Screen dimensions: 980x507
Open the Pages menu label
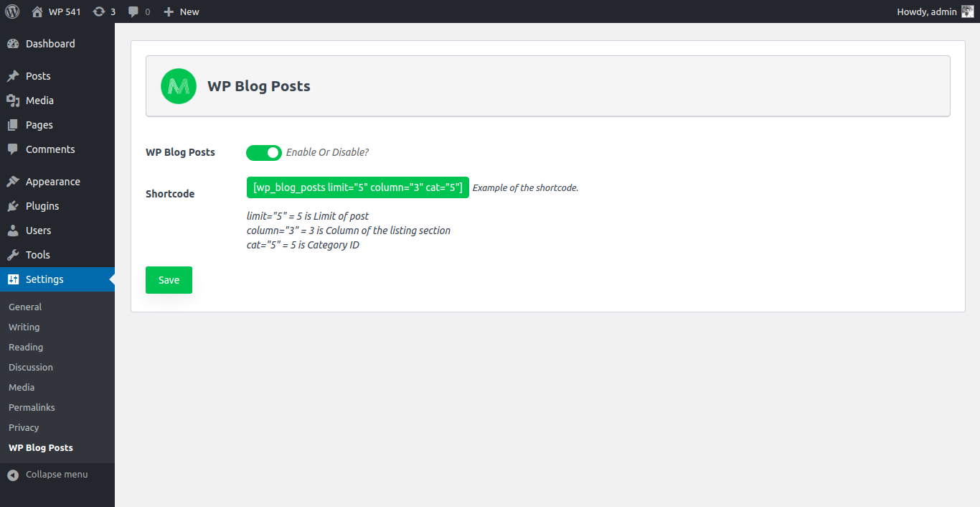pyautogui.click(x=39, y=125)
